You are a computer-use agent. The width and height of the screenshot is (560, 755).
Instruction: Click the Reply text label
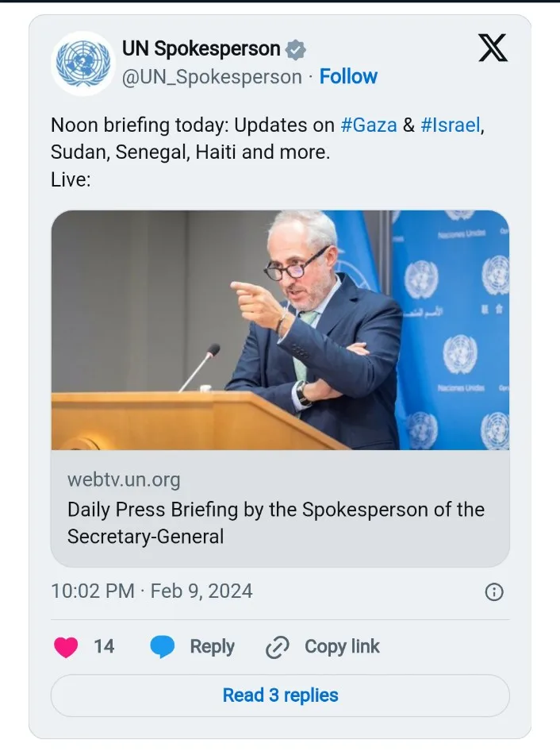[212, 647]
